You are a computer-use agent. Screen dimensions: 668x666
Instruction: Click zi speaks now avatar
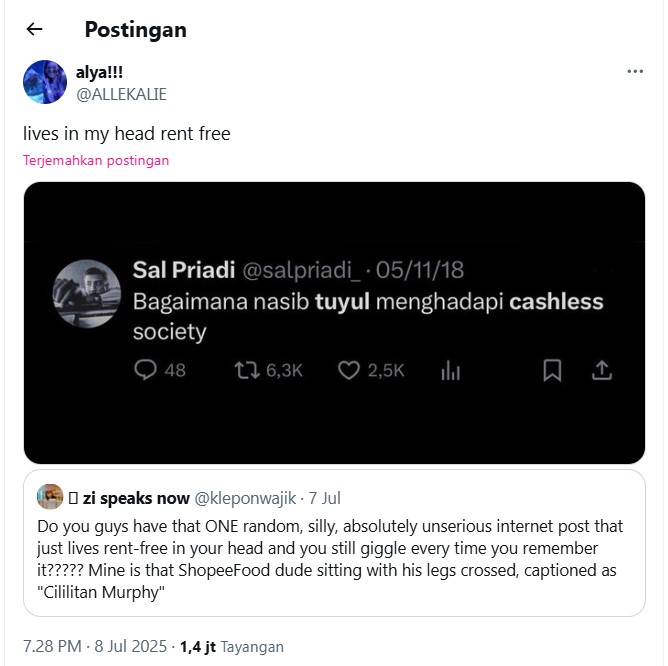pyautogui.click(x=49, y=497)
